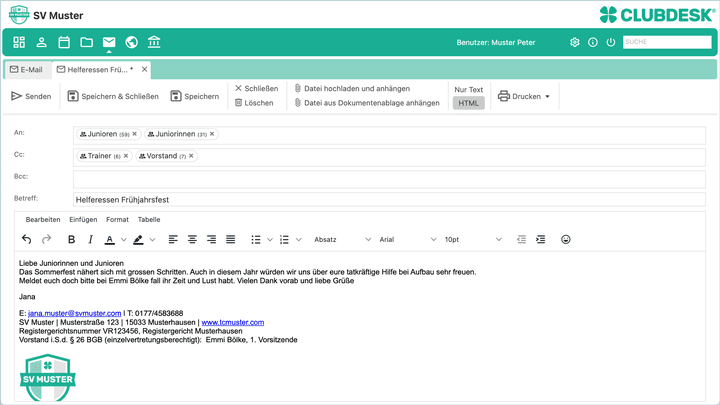This screenshot has width=720, height=405.
Task: Open the website globe icon
Action: [131, 42]
